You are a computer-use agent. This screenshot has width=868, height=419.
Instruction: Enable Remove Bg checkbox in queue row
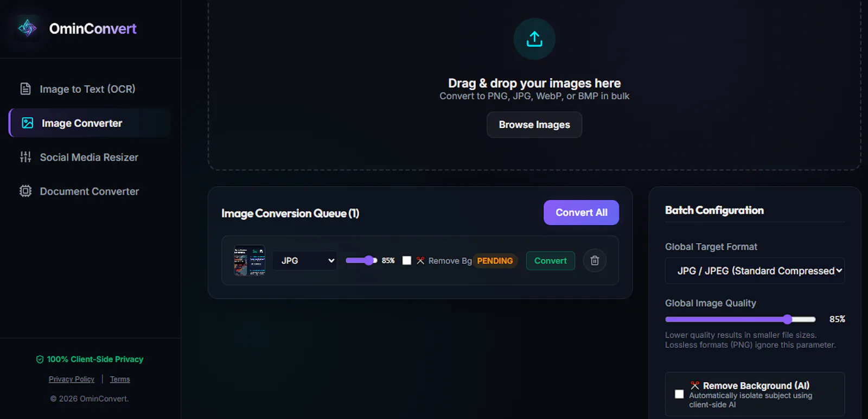407,261
